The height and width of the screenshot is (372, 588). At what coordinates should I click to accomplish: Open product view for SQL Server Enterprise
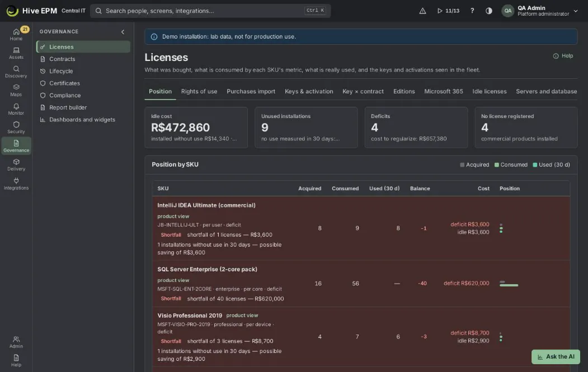point(173,280)
